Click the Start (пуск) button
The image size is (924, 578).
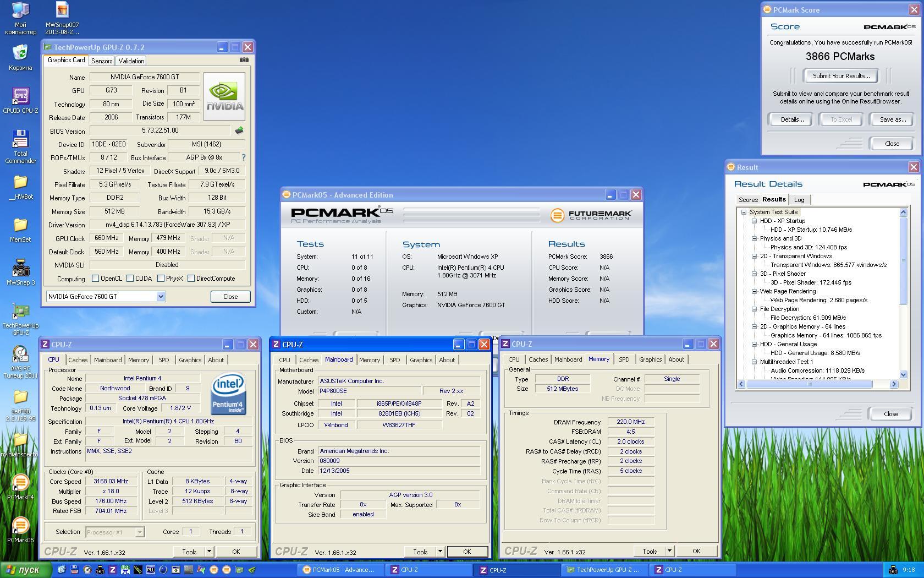click(x=26, y=570)
